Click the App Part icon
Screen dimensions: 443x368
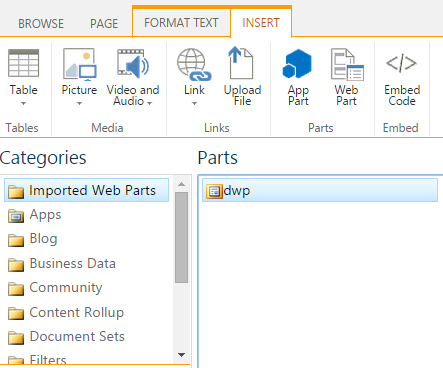pyautogui.click(x=297, y=64)
